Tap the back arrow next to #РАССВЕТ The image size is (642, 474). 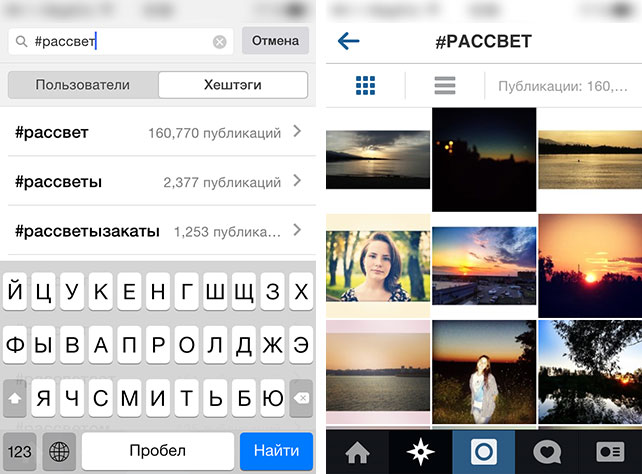click(x=348, y=41)
